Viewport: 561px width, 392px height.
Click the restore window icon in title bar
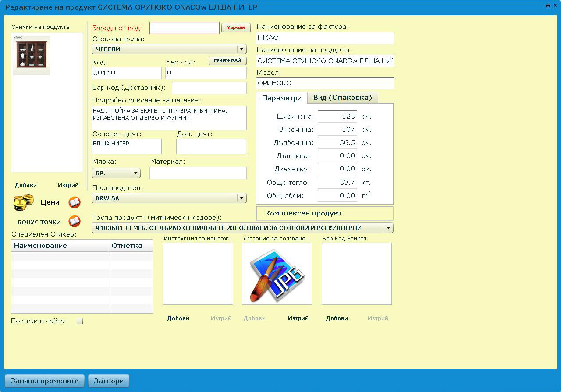tap(548, 5)
